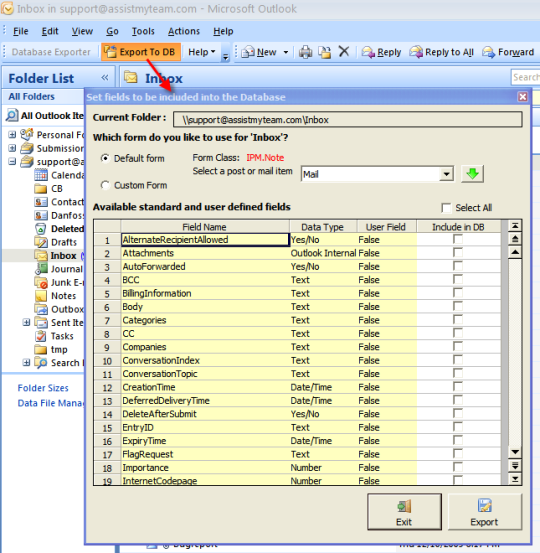Check Include in DB for Body
Screen dimensions: 540x553
458,306
